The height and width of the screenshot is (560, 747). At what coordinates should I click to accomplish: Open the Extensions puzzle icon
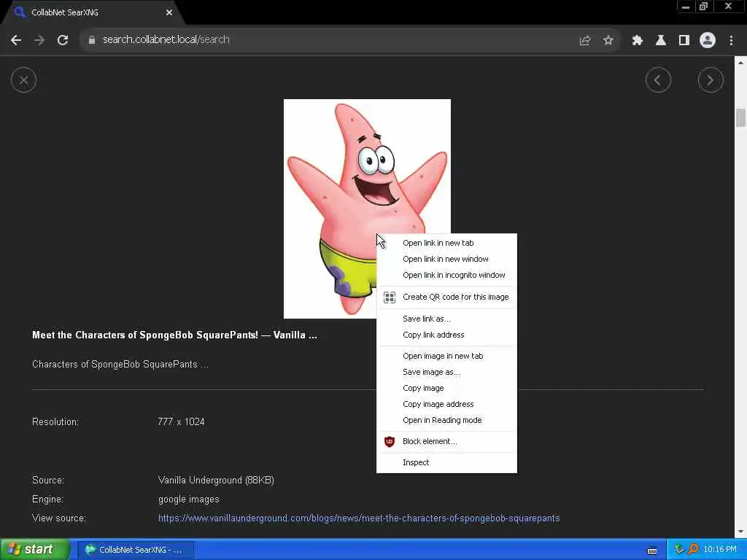(x=637, y=41)
